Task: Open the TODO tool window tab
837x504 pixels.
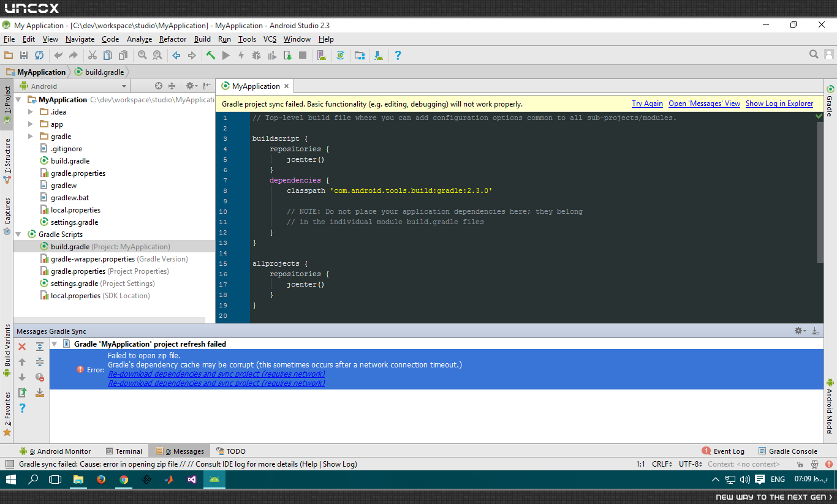Action: click(x=230, y=451)
